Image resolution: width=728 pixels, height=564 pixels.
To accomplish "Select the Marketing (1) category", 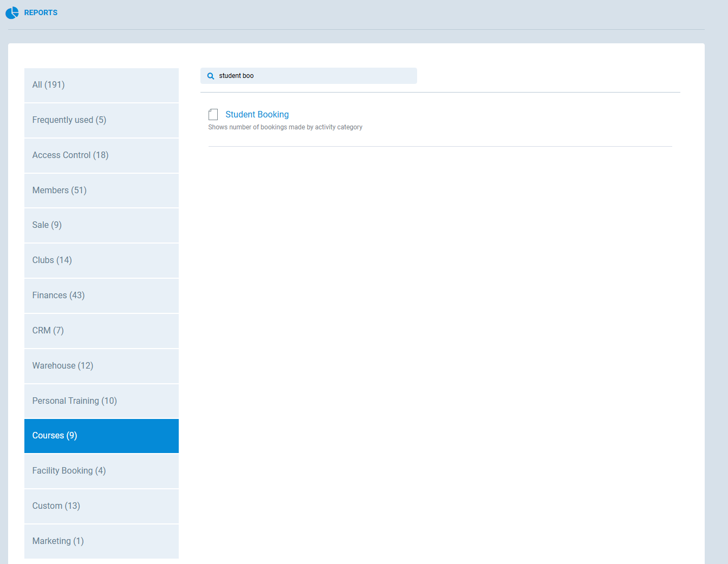I will tap(101, 541).
